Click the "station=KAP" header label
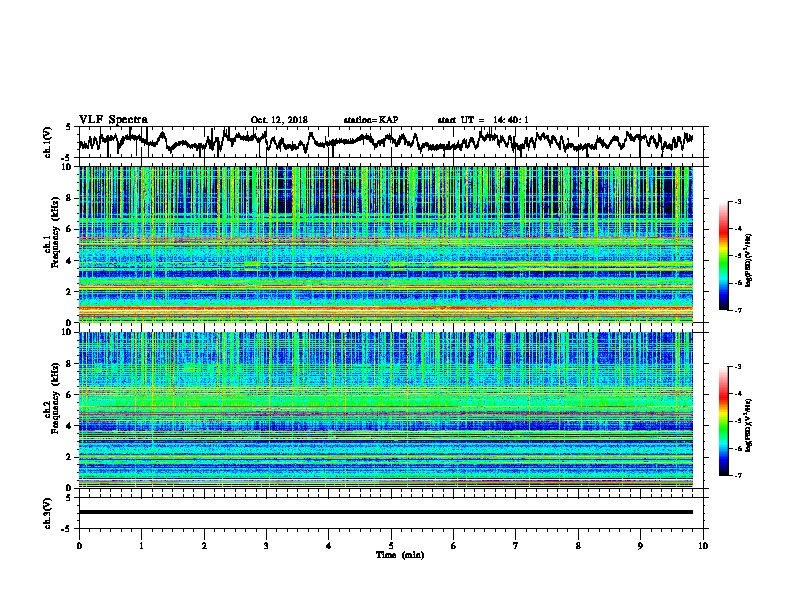This screenshot has width=792, height=612. (x=371, y=120)
